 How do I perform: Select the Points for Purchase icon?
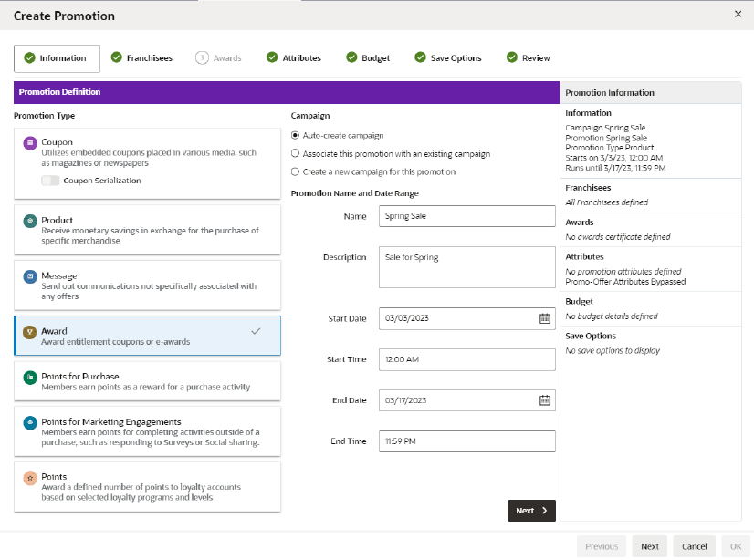(x=30, y=378)
